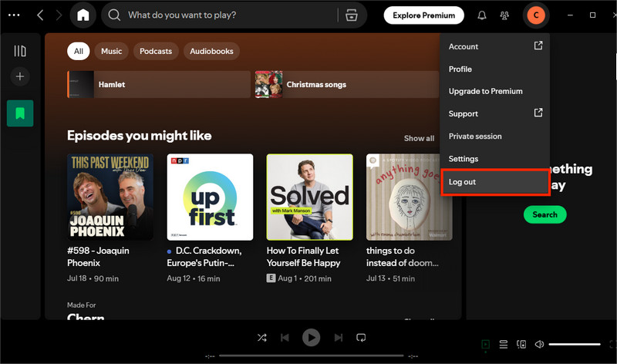Select the Podcasts filter chip
Viewport: 617px width, 364px height.
click(x=156, y=51)
